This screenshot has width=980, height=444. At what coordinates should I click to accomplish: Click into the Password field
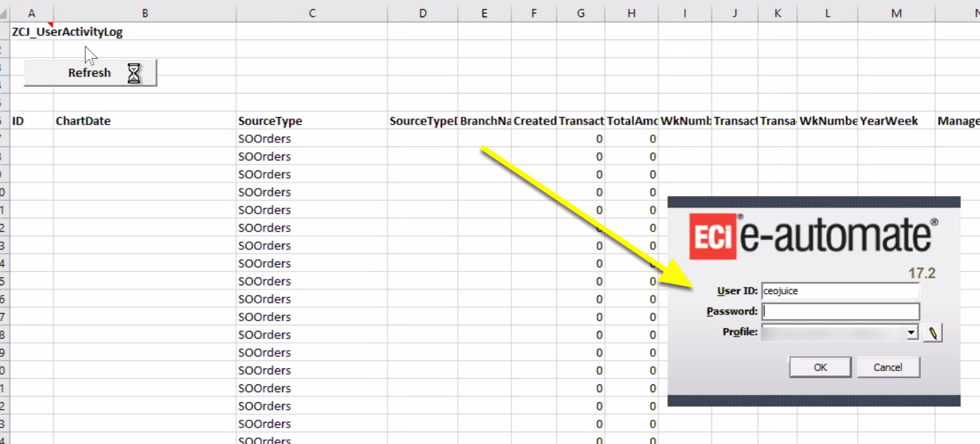[x=840, y=311]
